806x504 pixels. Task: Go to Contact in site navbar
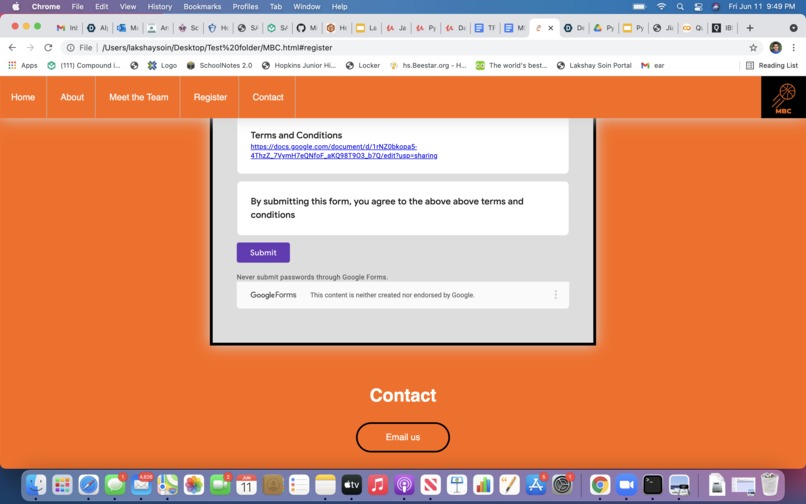pyautogui.click(x=268, y=97)
